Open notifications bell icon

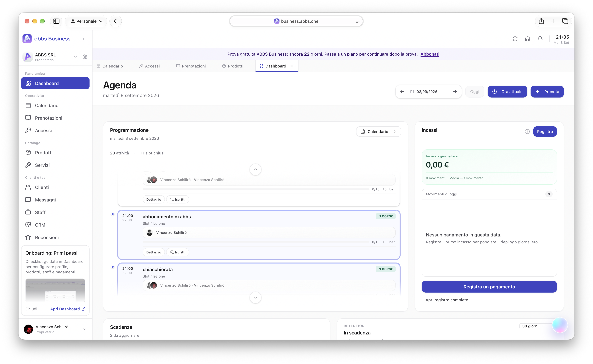[x=540, y=39]
